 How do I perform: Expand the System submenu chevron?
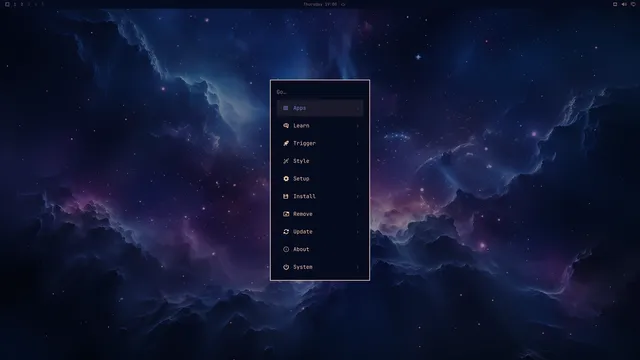(x=358, y=267)
